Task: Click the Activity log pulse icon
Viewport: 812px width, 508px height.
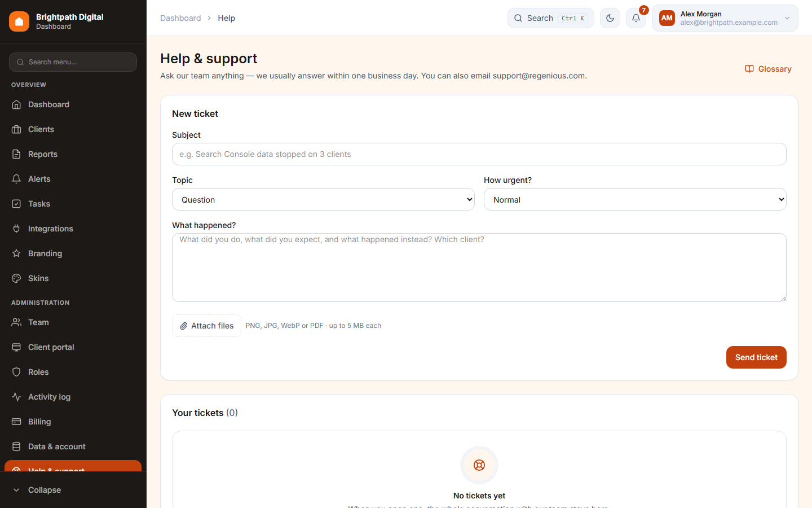Action: [16, 397]
